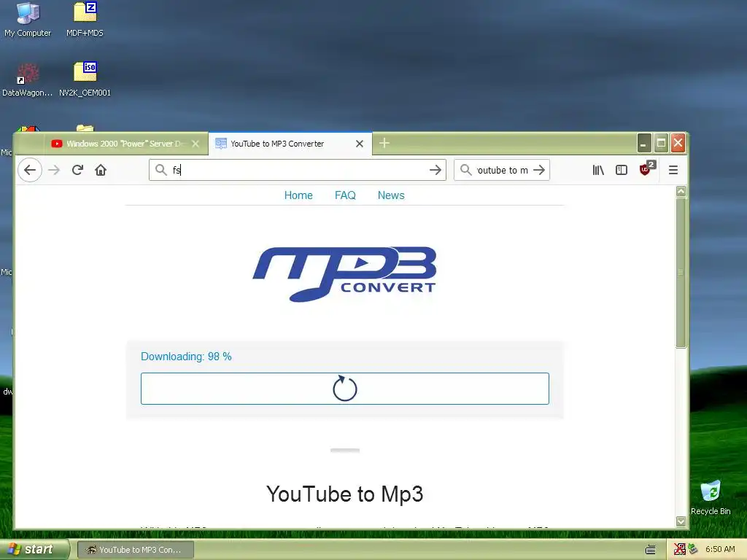Minimize the browser window
This screenshot has width=747, height=560.
tap(644, 143)
